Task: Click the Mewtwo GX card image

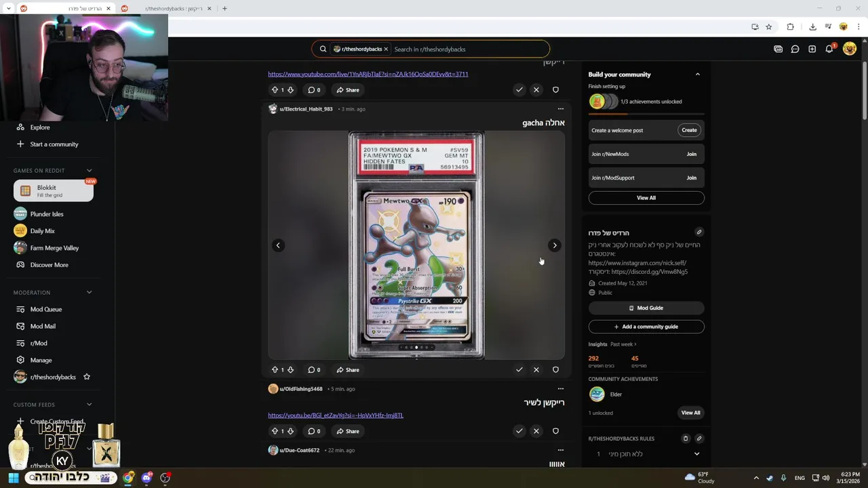Action: (x=416, y=245)
